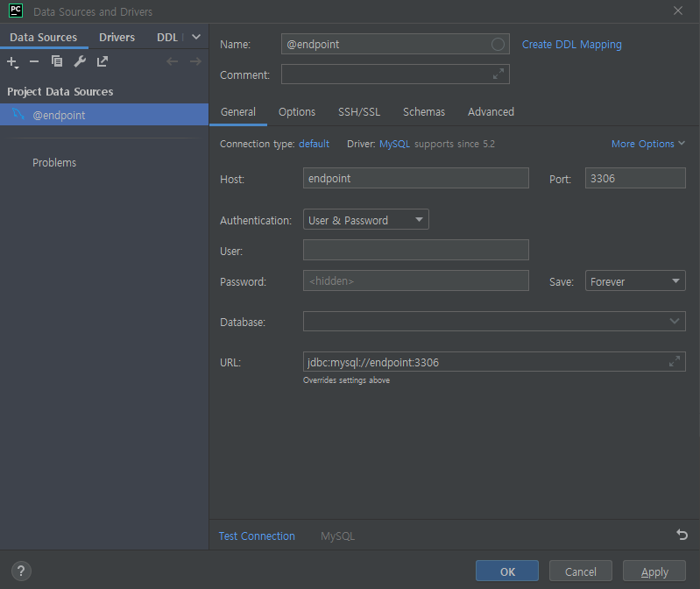Focus the Host input field

tap(415, 178)
